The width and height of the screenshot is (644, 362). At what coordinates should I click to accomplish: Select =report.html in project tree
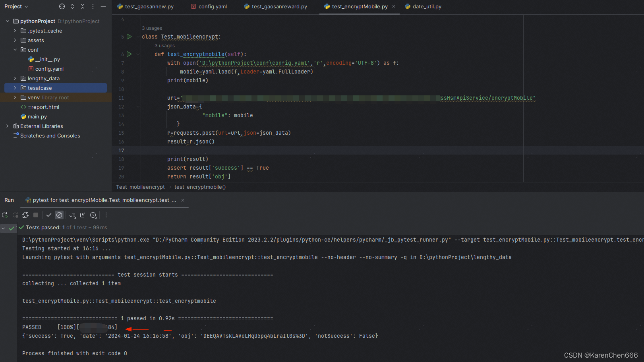tap(44, 107)
